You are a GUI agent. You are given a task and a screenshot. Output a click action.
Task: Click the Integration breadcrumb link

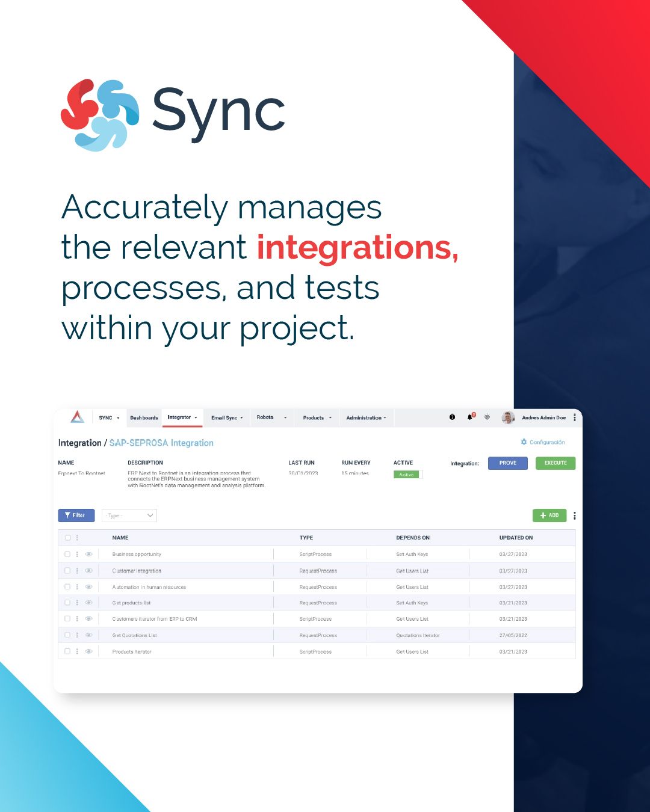pyautogui.click(x=79, y=443)
